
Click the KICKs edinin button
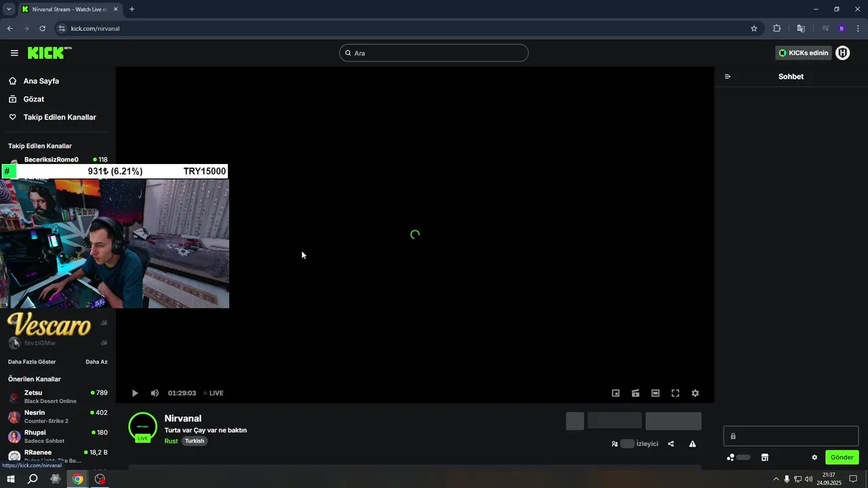[x=804, y=53]
